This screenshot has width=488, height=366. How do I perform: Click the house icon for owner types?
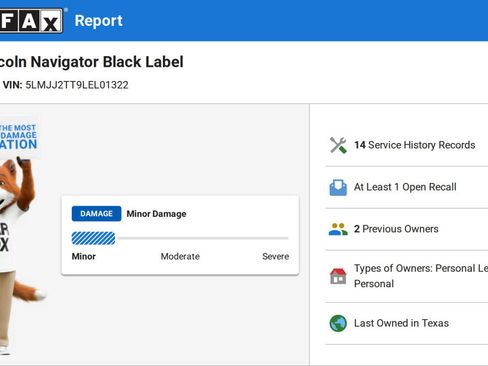pos(338,276)
